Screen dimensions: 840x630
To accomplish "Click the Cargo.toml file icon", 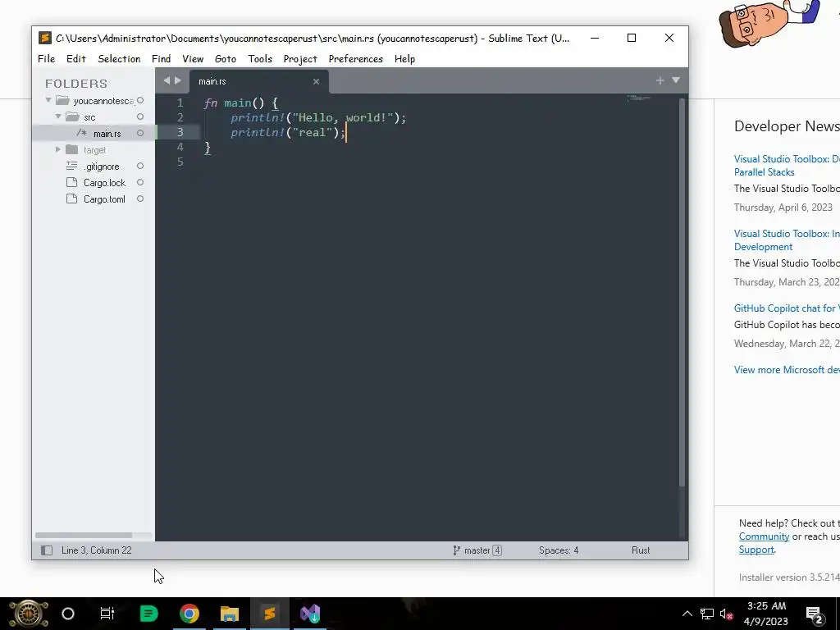I will (71, 199).
